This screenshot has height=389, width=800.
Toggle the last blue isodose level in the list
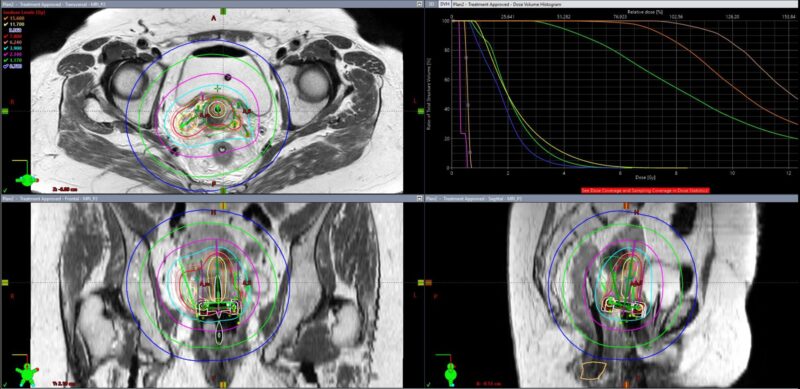[x=6, y=67]
